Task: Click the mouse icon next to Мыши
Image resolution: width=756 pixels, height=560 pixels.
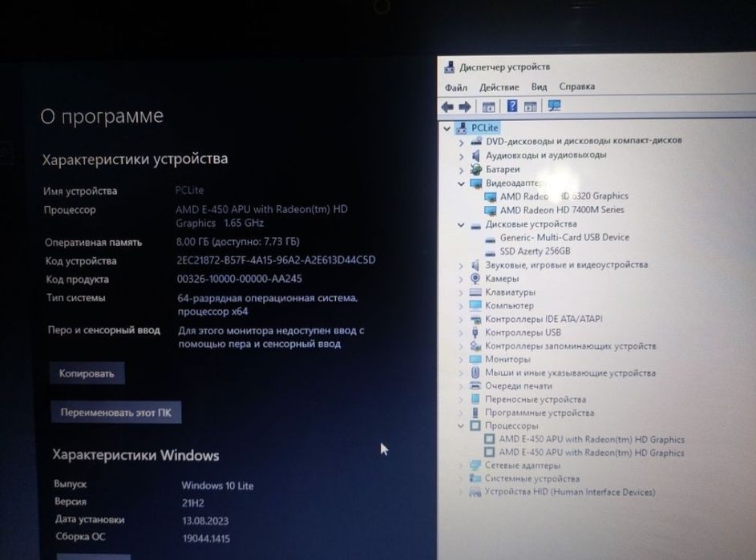Action: (475, 373)
